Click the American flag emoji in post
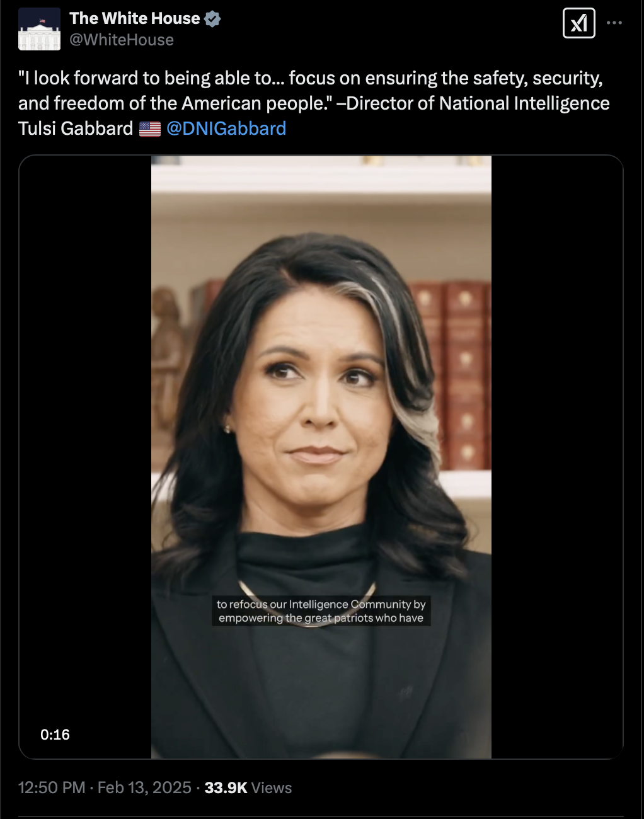Screen dimensions: 644x819 pyautogui.click(x=150, y=129)
